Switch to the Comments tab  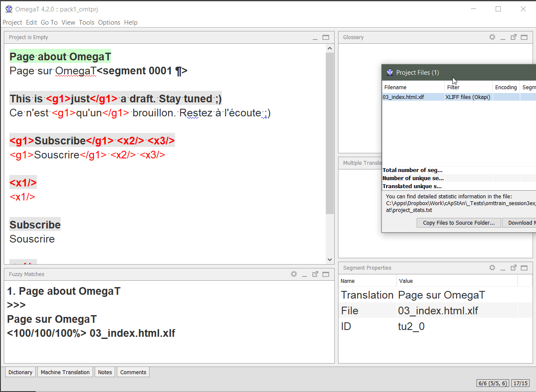133,372
